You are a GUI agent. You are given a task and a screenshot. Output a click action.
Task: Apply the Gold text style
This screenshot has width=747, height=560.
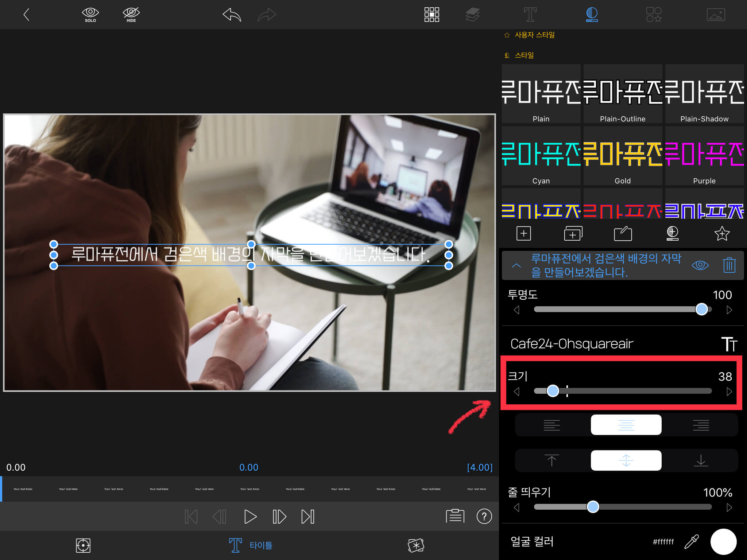point(623,156)
